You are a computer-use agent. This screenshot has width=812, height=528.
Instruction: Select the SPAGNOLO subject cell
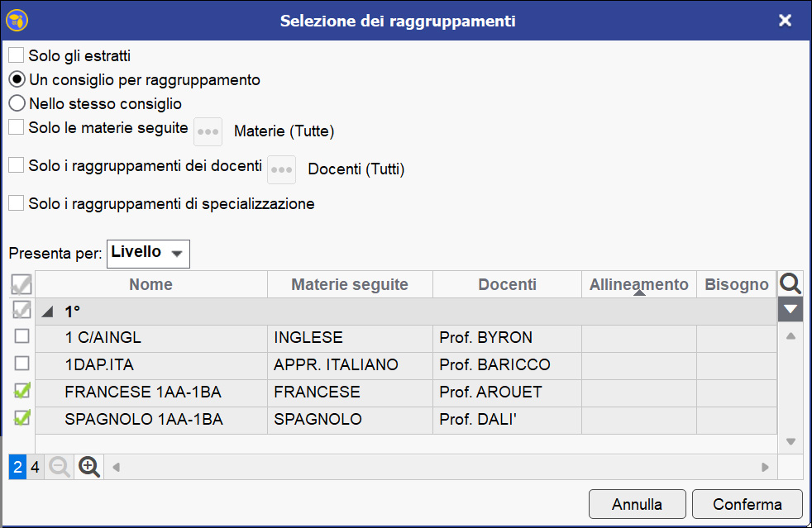(350, 419)
